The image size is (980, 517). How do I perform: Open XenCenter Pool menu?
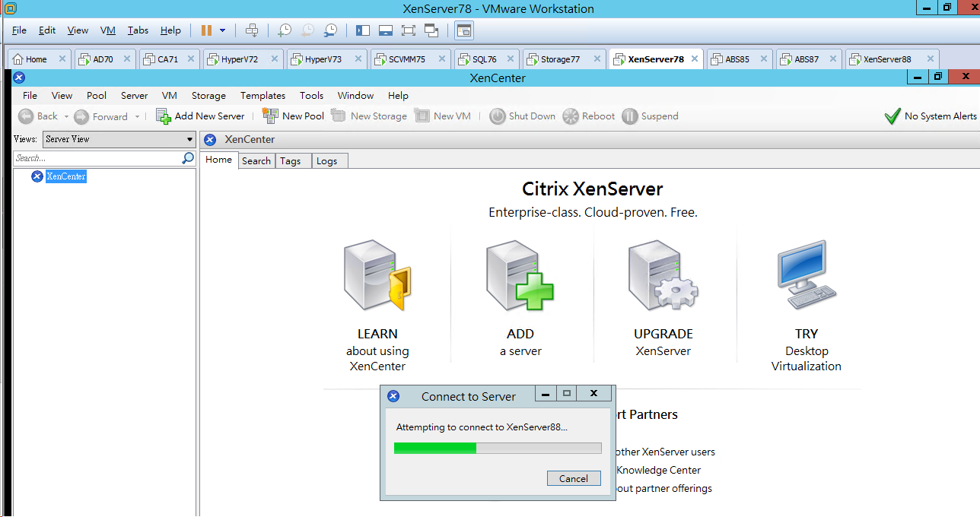[x=97, y=96]
